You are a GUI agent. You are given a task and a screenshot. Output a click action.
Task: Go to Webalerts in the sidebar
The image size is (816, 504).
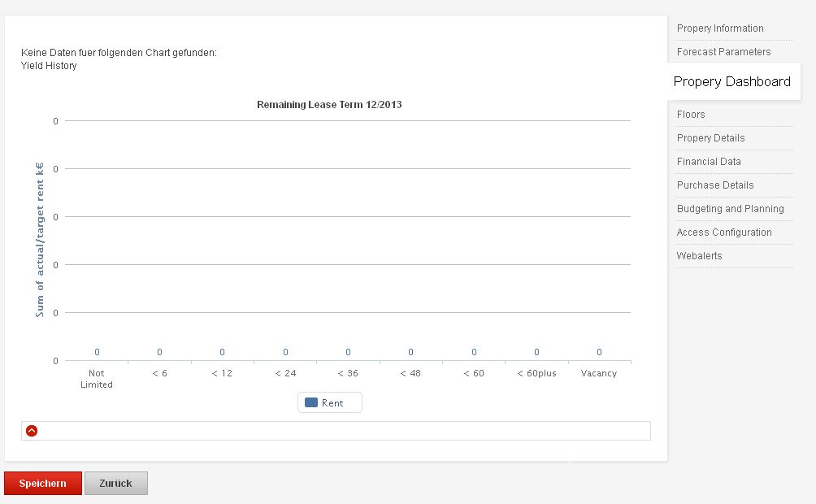click(x=699, y=256)
